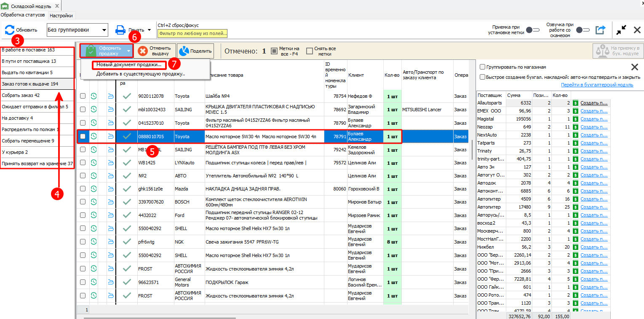This screenshot has height=319, width=644.
Task: Click the export share icon in top toolbar
Action: tap(600, 30)
